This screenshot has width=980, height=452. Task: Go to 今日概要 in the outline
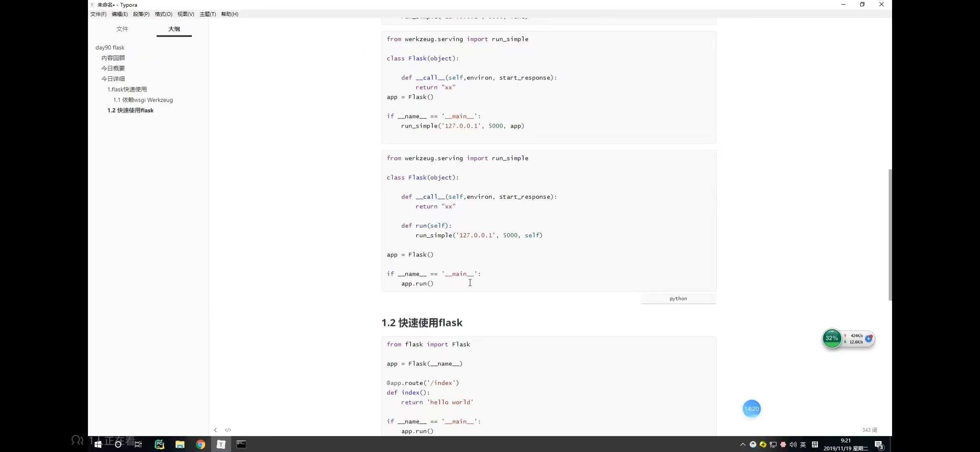[x=113, y=68]
